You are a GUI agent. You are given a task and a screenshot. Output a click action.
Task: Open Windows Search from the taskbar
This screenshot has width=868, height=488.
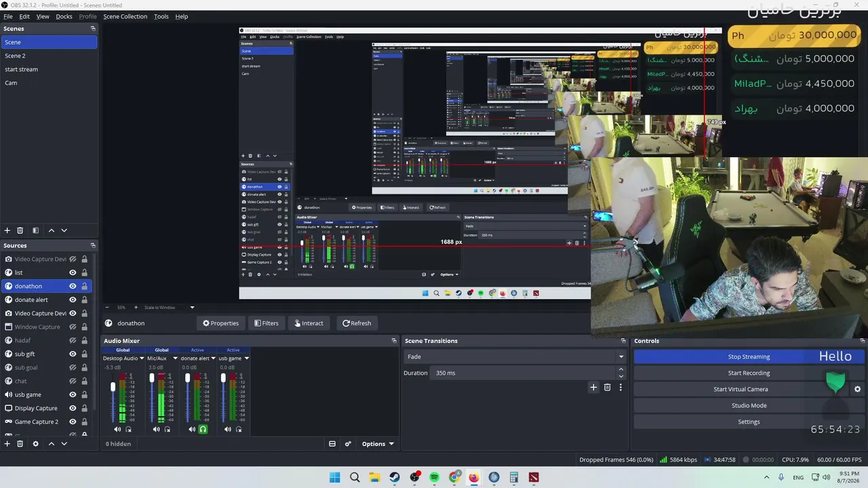(x=355, y=477)
